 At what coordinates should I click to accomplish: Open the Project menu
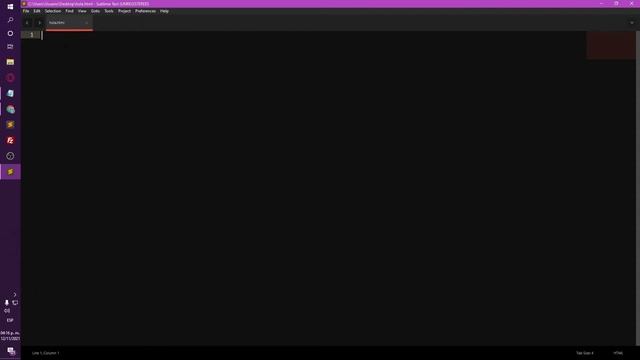124,11
